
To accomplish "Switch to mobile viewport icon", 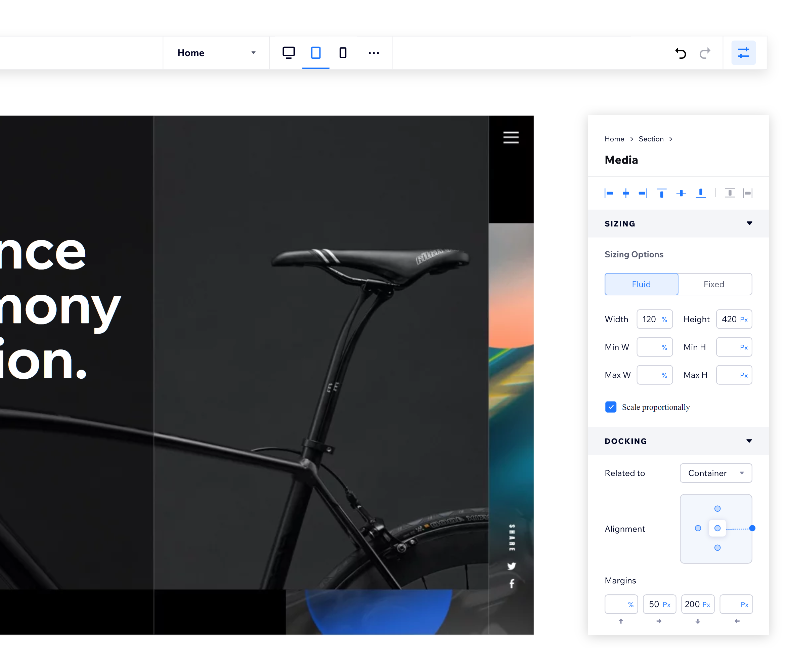I will tap(343, 52).
